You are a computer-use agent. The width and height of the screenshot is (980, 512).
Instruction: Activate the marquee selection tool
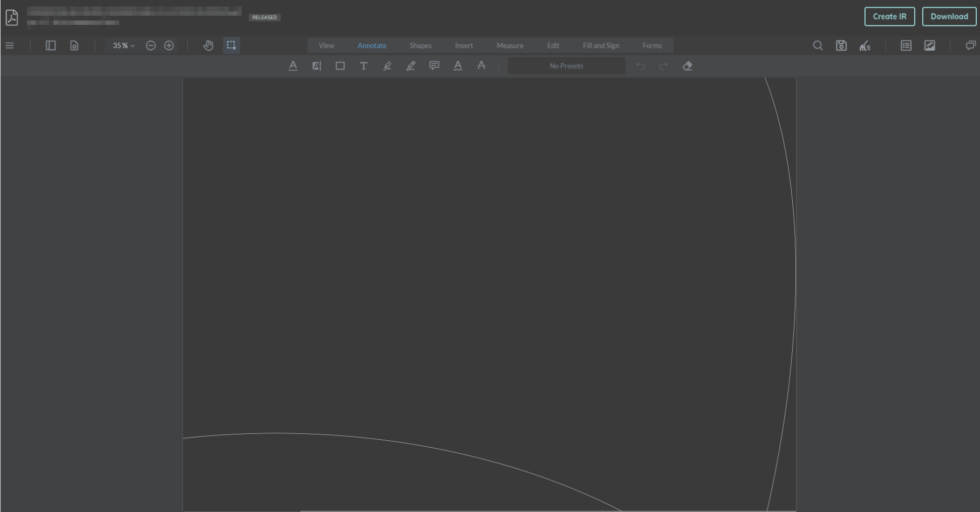232,45
